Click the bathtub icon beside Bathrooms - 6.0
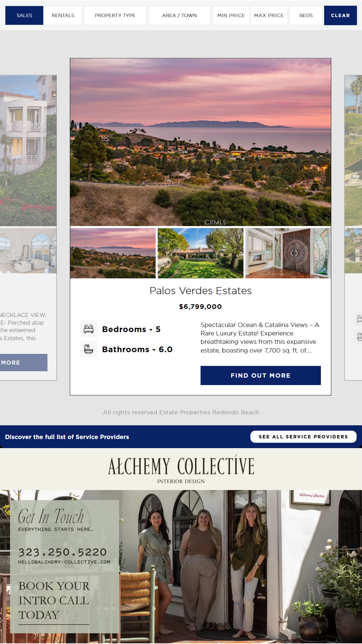The height and width of the screenshot is (644, 362). pyautogui.click(x=88, y=349)
